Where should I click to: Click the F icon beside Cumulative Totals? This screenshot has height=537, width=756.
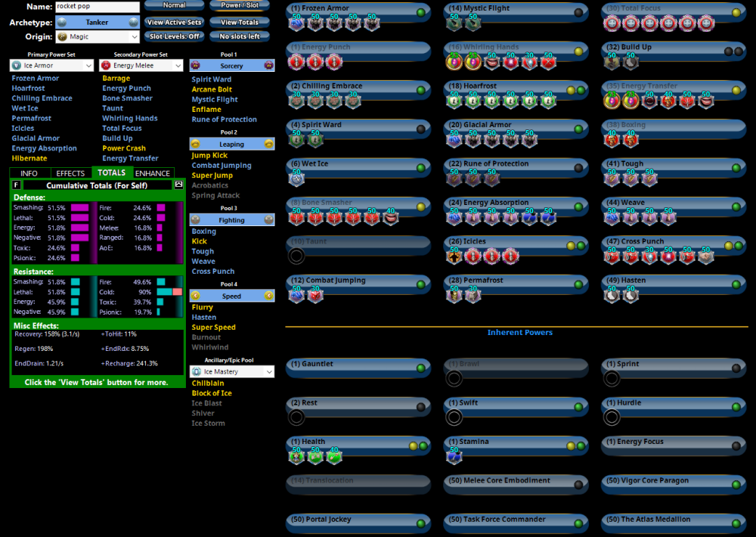coord(17,185)
